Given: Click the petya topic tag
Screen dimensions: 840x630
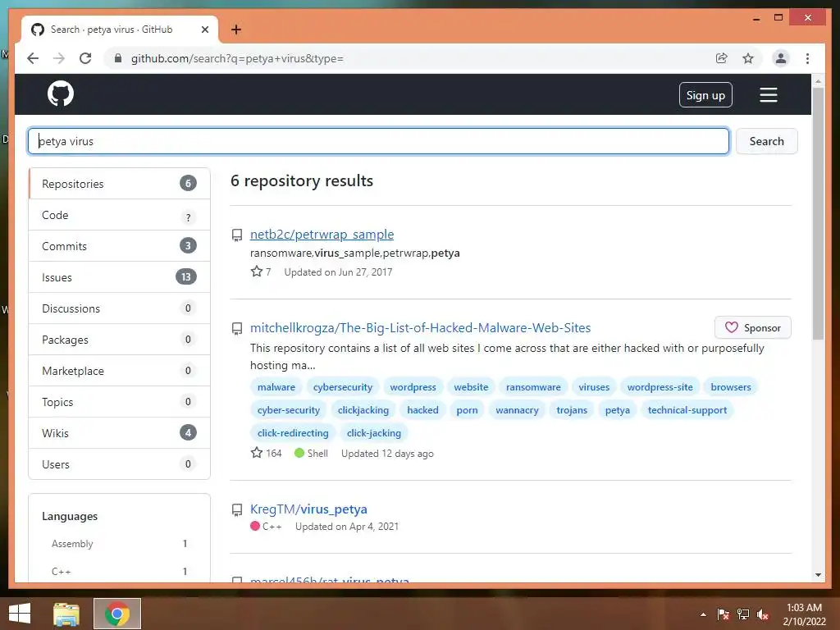Looking at the screenshot, I should point(617,410).
